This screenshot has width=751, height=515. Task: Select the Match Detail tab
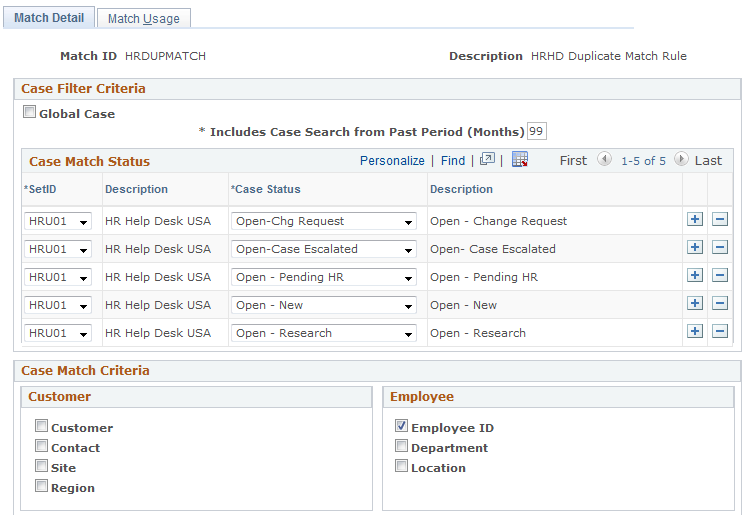(49, 18)
